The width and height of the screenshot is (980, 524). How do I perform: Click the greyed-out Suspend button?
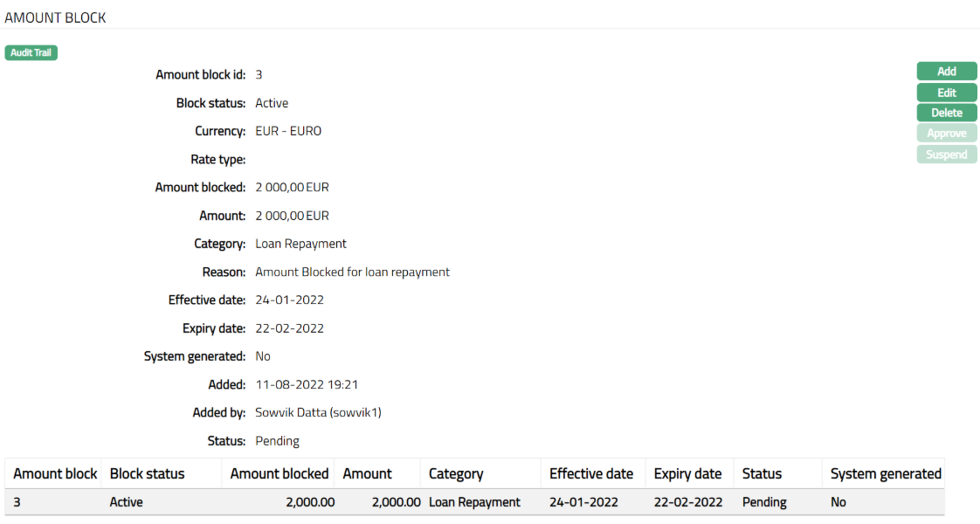946,155
